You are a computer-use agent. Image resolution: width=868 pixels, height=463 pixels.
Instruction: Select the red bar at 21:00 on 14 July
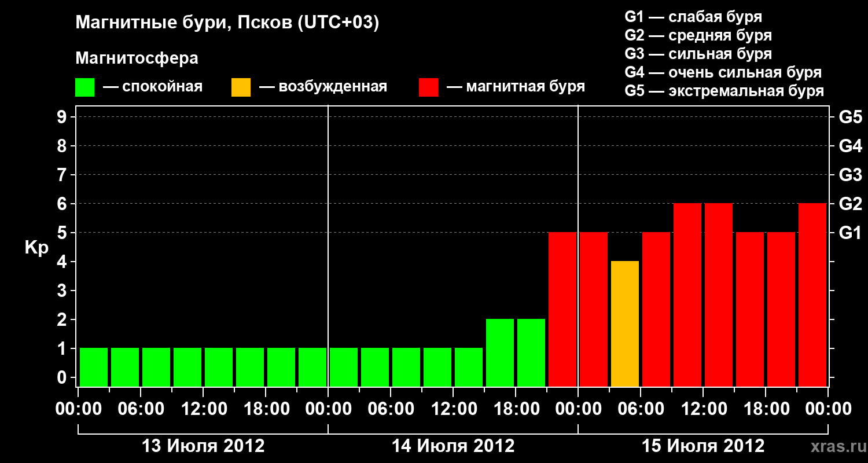(x=562, y=309)
